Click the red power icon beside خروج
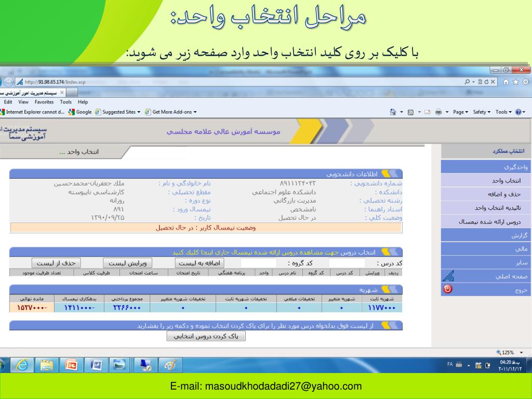Image resolution: width=532 pixels, height=399 pixels. tap(447, 289)
